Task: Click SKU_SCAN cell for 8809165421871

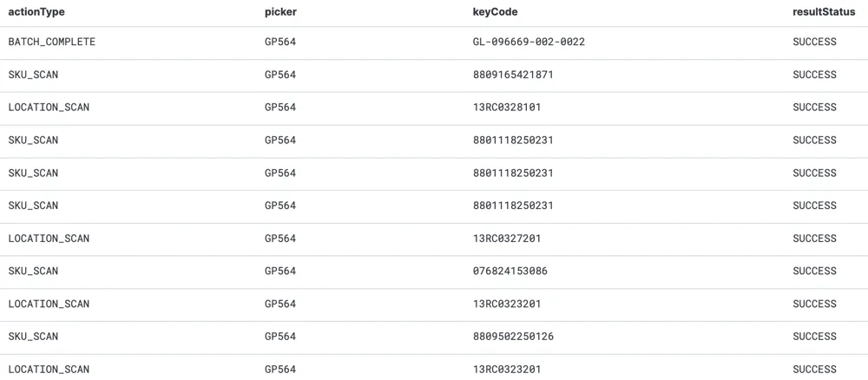Action: pos(33,75)
